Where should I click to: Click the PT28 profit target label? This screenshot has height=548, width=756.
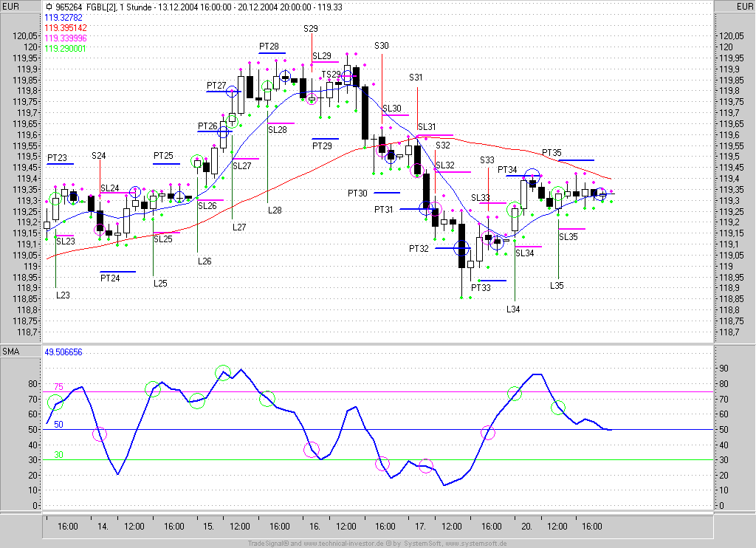coord(269,47)
